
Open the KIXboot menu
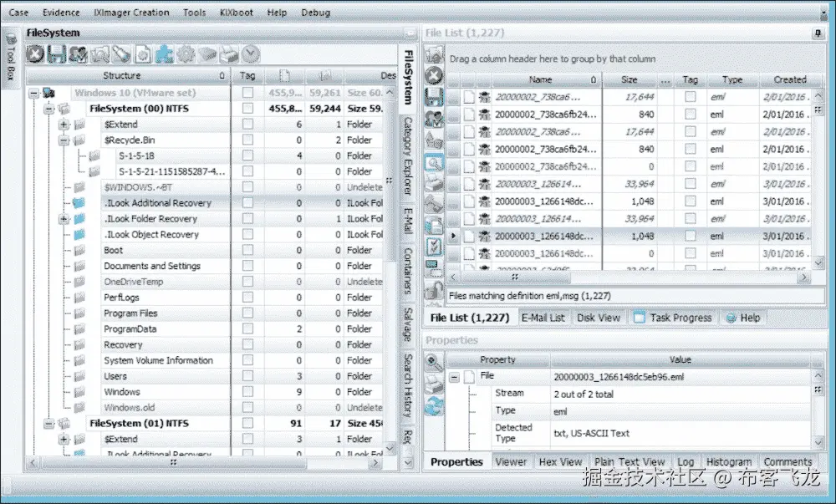[x=237, y=13]
